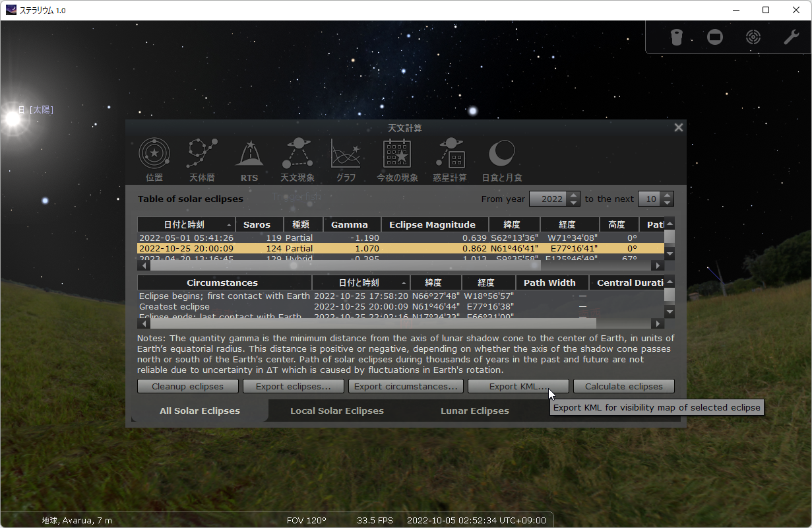The image size is (812, 528).
Task: Click the N61°46'41" latitude cell
Action: click(x=515, y=248)
